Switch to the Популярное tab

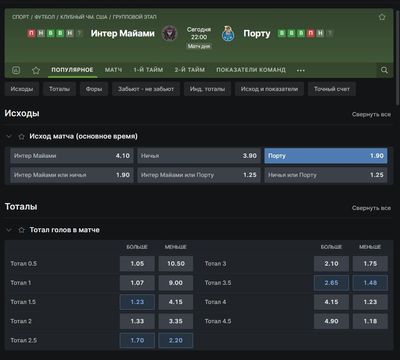click(72, 70)
